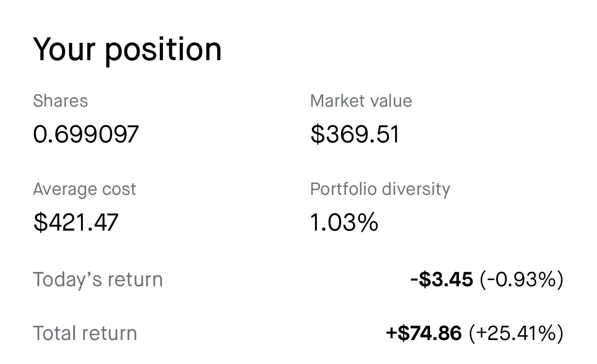This screenshot has height=364, width=597.
Task: Select the Total return label
Action: tap(85, 333)
